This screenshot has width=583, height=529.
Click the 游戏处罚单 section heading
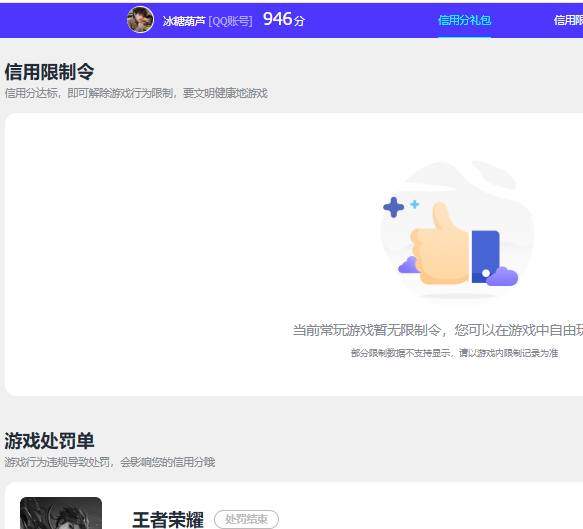(49, 441)
